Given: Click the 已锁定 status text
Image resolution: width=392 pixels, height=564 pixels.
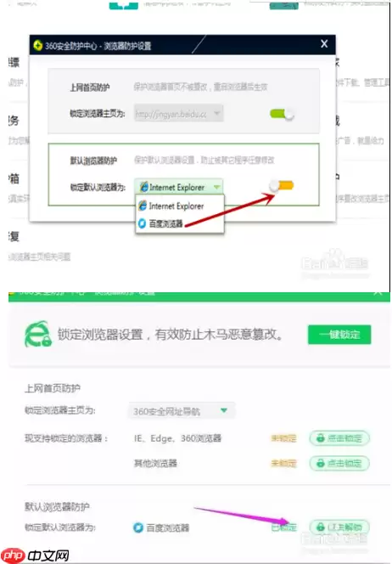Looking at the screenshot, I should tap(284, 527).
